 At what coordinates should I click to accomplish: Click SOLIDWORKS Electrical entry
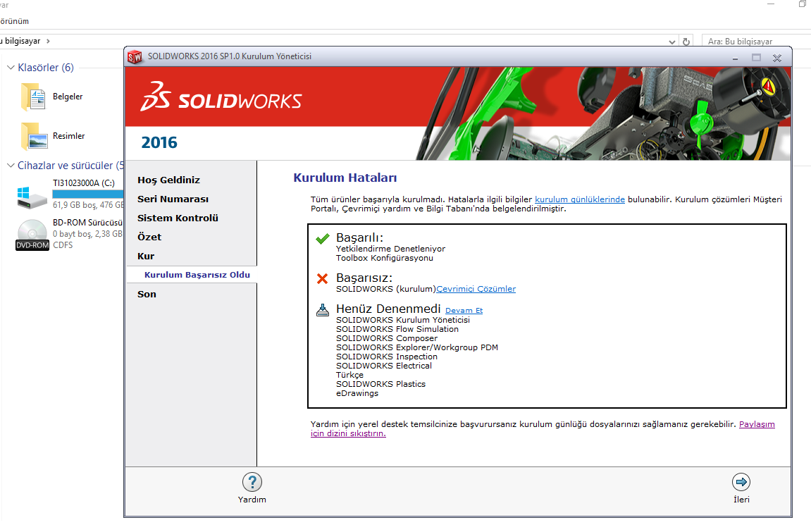384,366
